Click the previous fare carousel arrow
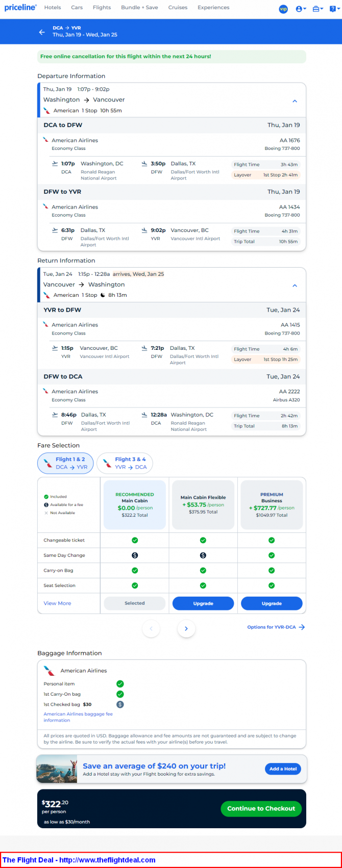Screen dimensions: 342x868 151,629
